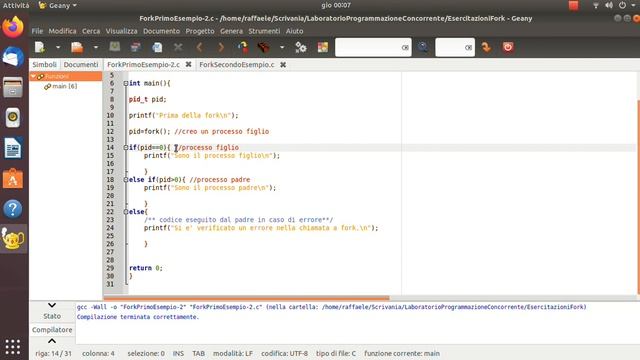The width and height of the screenshot is (640, 360).
Task: Open the Documento menu
Action: (161, 31)
